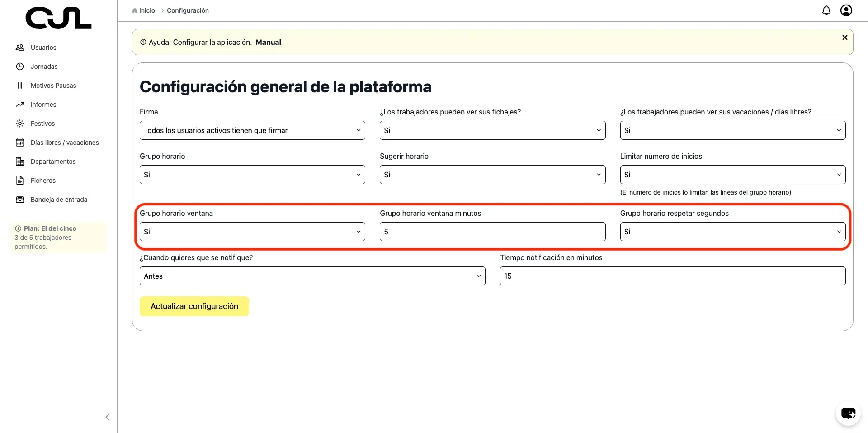Click the Usuarios people icon
The image size is (868, 433).
(x=20, y=48)
